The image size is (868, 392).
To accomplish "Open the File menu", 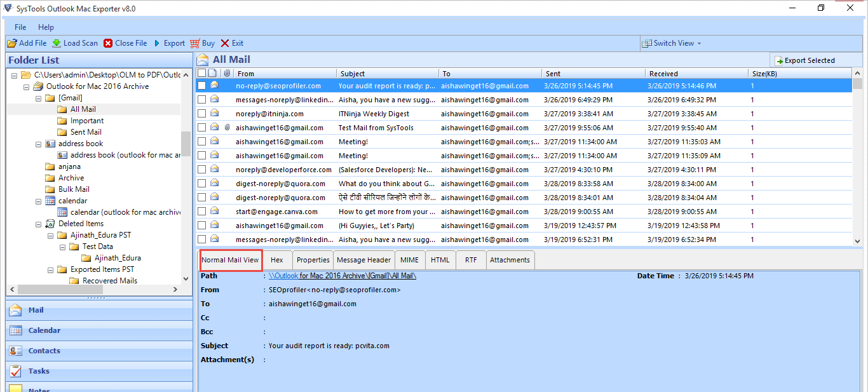I will click(20, 27).
